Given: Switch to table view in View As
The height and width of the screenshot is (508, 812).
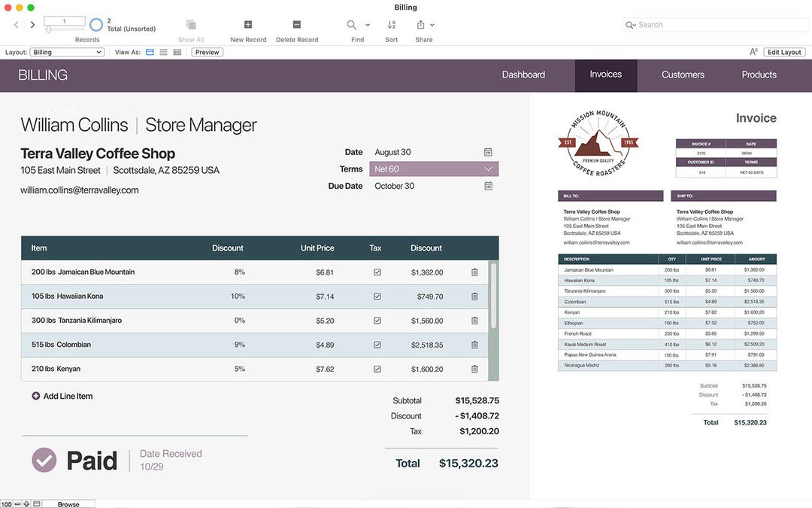Looking at the screenshot, I should [x=177, y=52].
